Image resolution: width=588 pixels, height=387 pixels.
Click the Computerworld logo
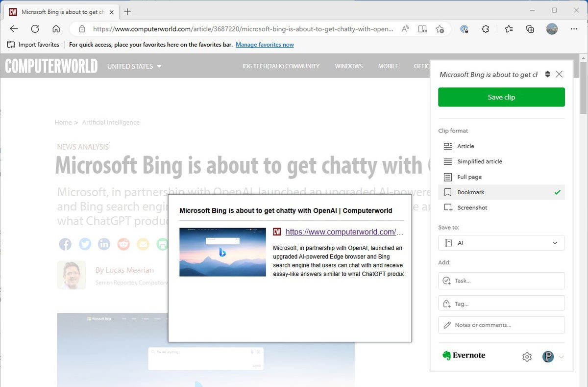(51, 66)
